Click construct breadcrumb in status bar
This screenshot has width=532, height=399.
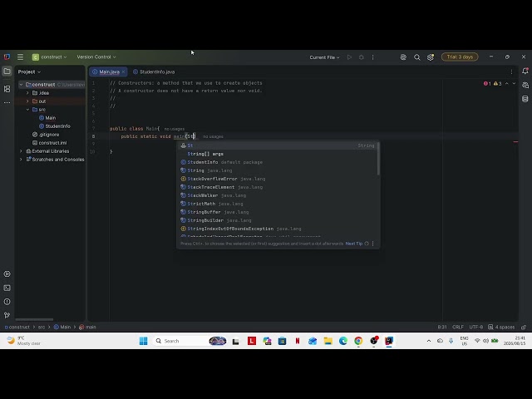click(x=17, y=327)
